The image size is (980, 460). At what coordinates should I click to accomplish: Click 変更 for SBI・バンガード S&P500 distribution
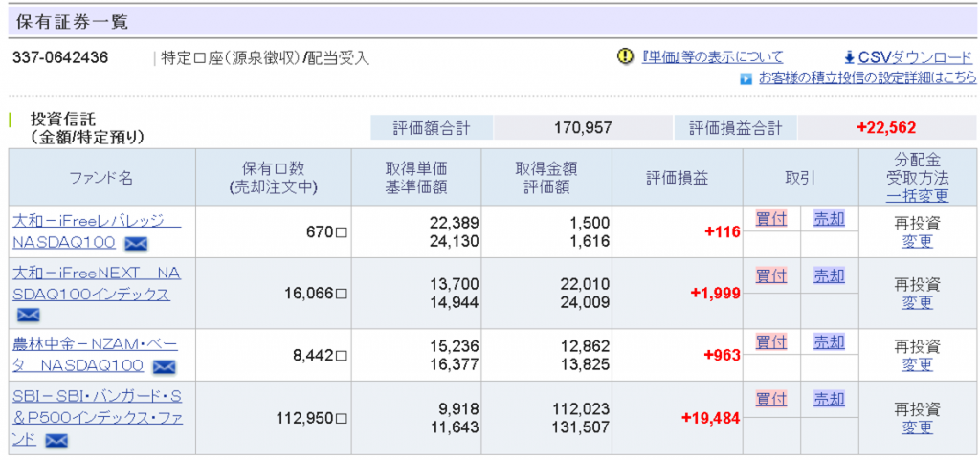click(917, 427)
